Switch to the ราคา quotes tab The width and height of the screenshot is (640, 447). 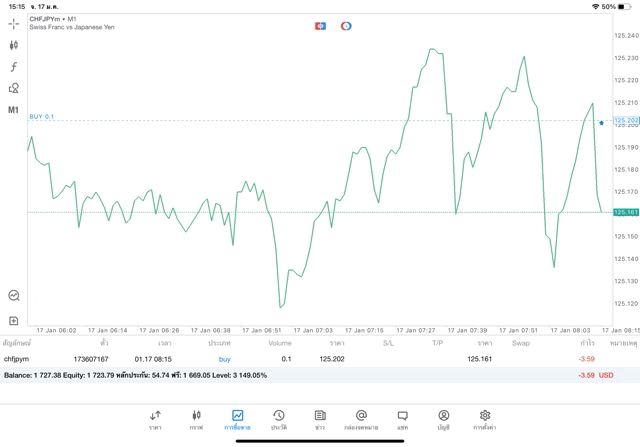coord(155,419)
